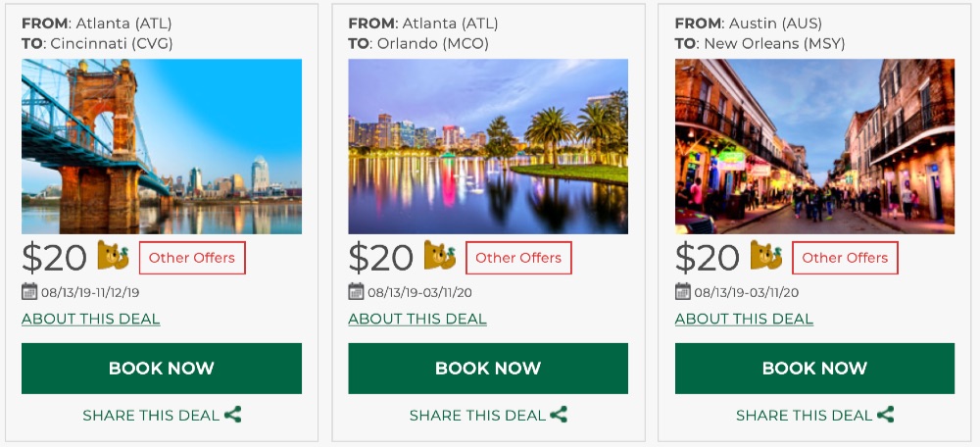Click the New Orleans street photo
This screenshot has height=447, width=980.
click(x=814, y=146)
